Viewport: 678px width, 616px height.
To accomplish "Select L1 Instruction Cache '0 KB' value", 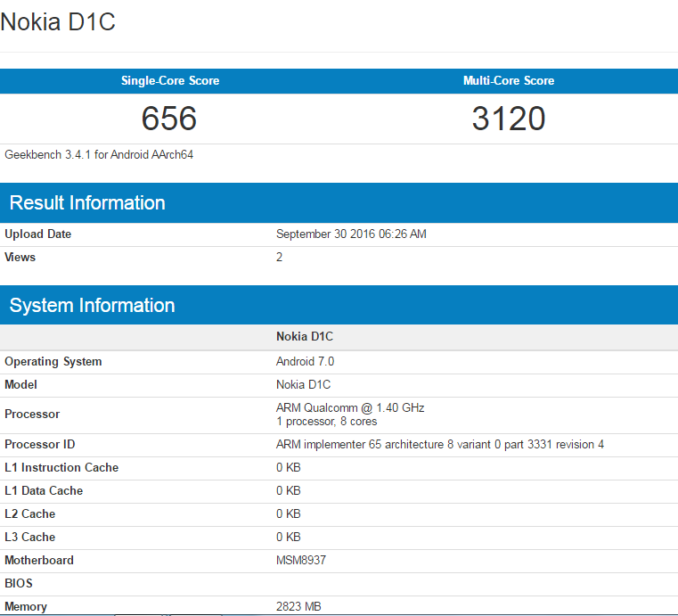I will (289, 468).
